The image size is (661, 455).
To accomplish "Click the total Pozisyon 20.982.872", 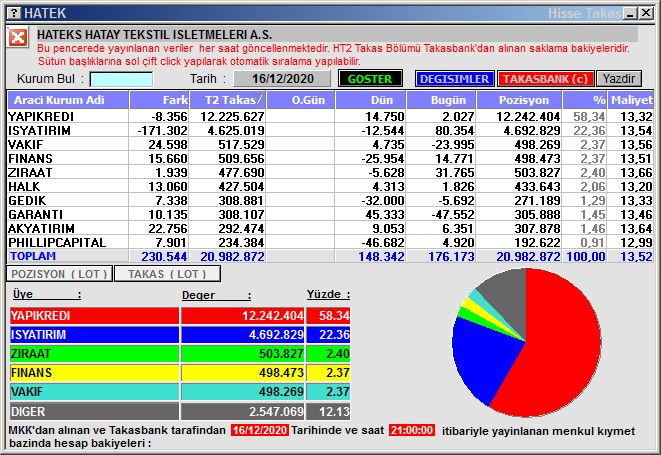I will coord(528,256).
